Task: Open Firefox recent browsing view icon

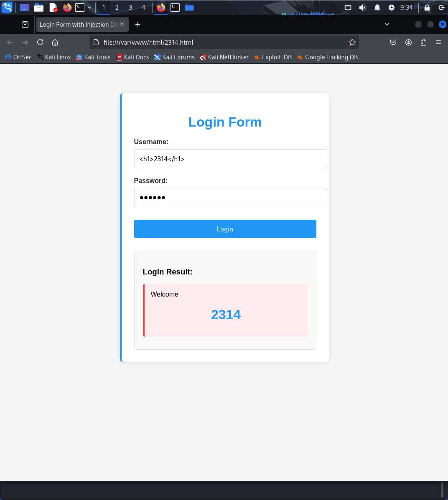Action: [x=25, y=25]
